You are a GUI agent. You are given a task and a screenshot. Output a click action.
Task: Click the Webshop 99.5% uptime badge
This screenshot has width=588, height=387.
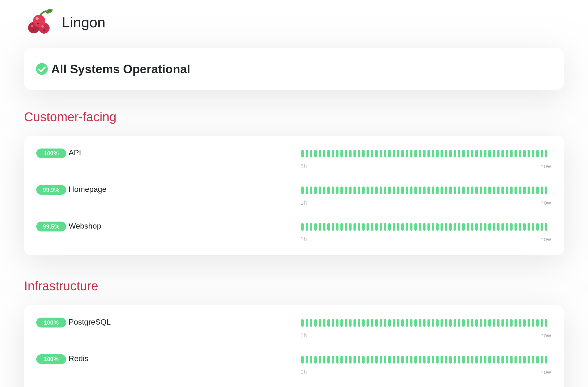point(51,226)
